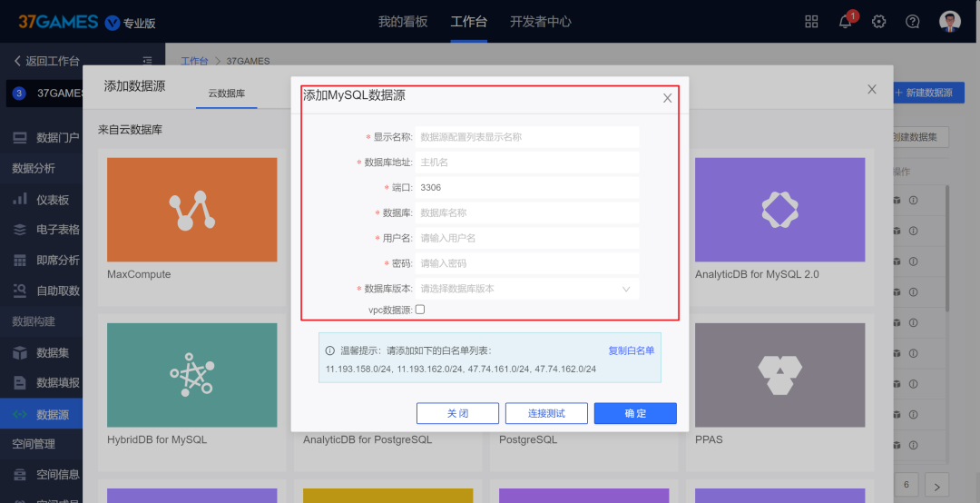Focus the 用户名 input field
Screen dimensions: 980x503
(527, 238)
